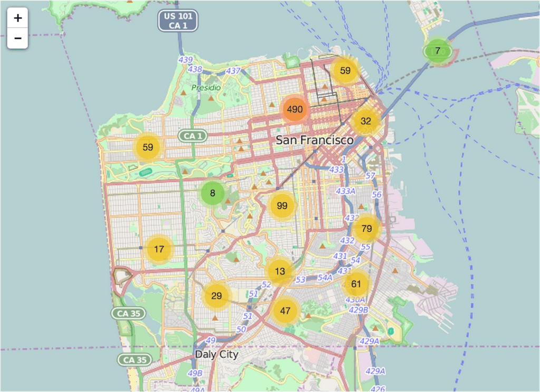The image size is (540, 392).
Task: Zoom in using the plus button
Action: [x=17, y=17]
